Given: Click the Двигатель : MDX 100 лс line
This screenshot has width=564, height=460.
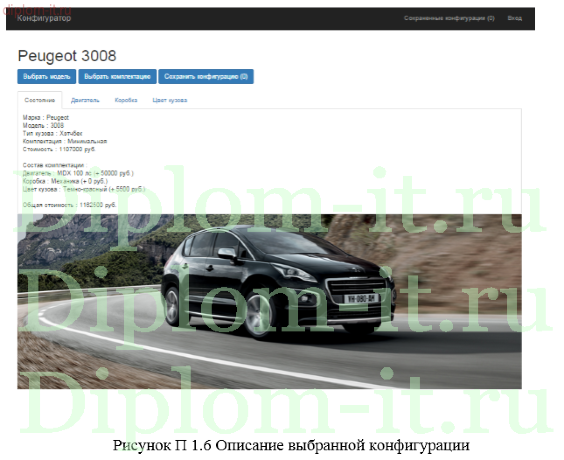Looking at the screenshot, I should tap(78, 173).
